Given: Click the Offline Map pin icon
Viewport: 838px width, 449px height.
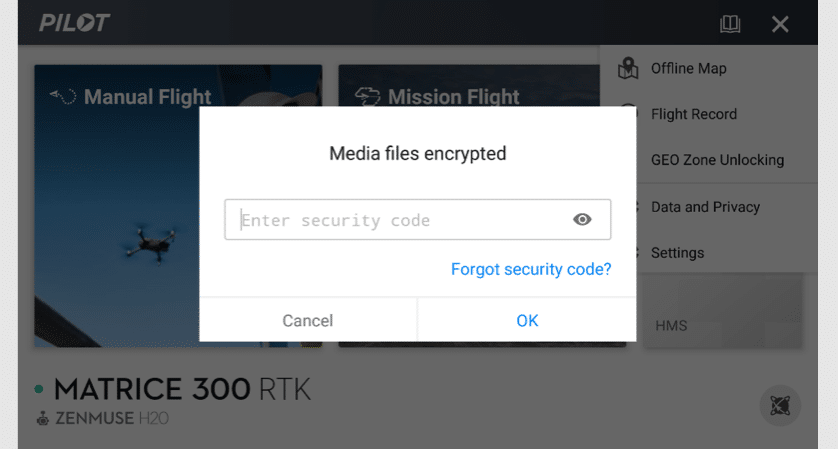Looking at the screenshot, I should 628,69.
